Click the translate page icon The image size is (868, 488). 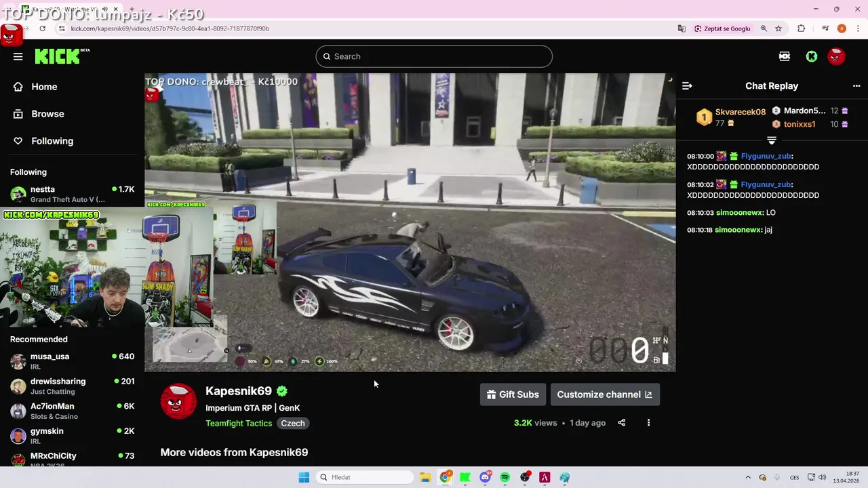682,28
